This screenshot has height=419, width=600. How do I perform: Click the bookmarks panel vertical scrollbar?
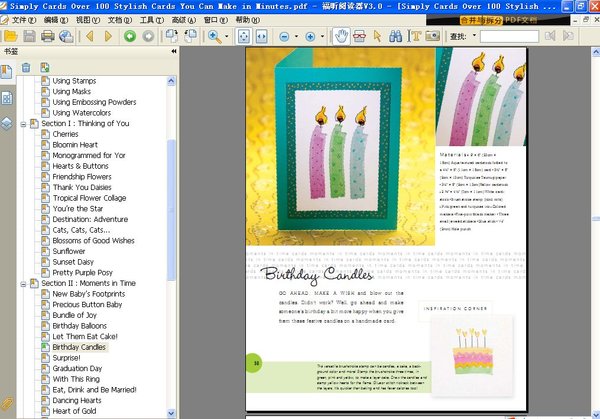pyautogui.click(x=170, y=200)
